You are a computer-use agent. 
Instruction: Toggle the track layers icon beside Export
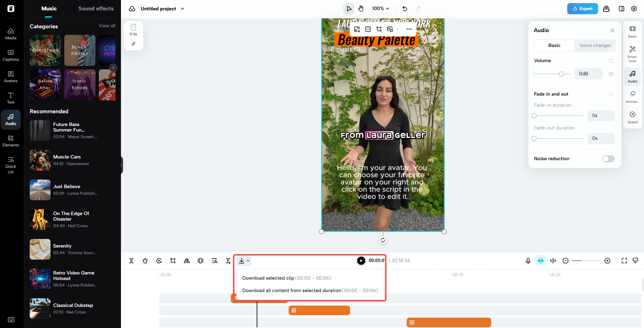coord(606,9)
